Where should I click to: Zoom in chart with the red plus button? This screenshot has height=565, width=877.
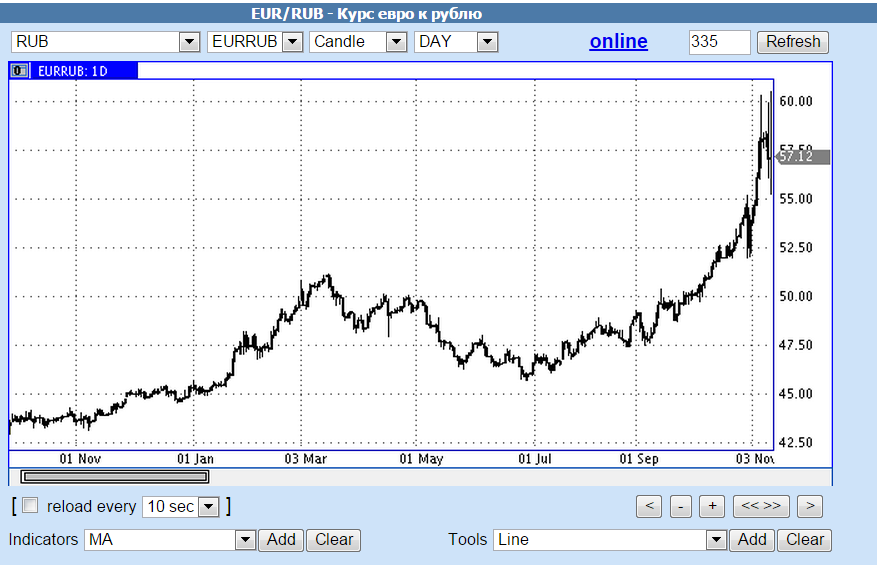pyautogui.click(x=711, y=506)
